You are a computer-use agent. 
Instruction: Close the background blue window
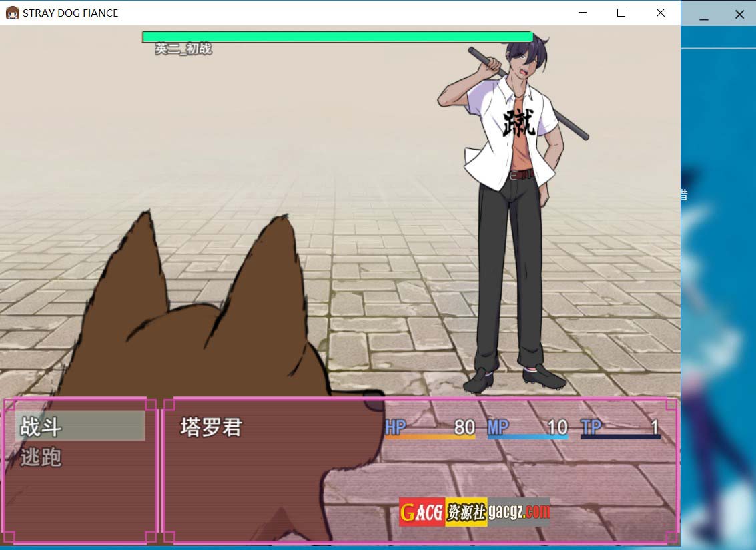tap(739, 15)
